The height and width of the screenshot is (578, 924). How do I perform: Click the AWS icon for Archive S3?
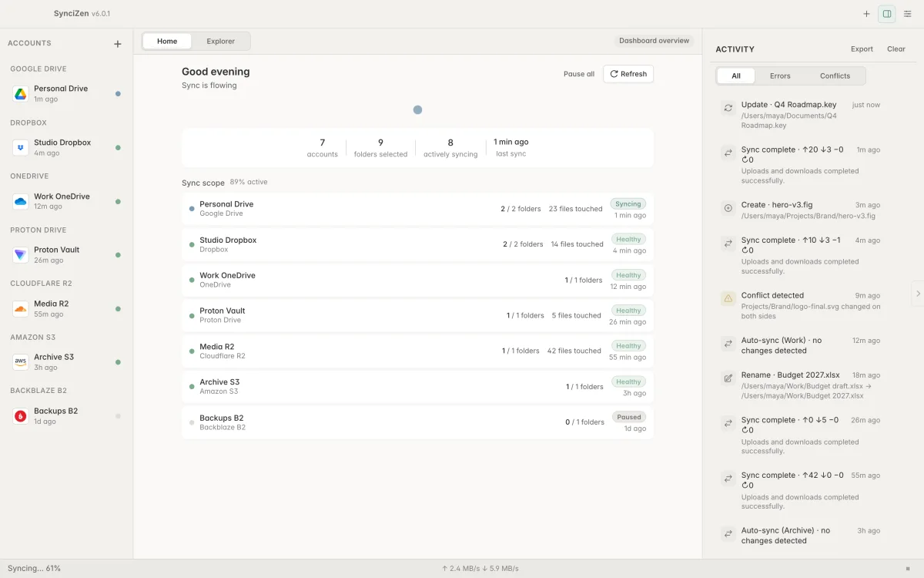pyautogui.click(x=21, y=362)
